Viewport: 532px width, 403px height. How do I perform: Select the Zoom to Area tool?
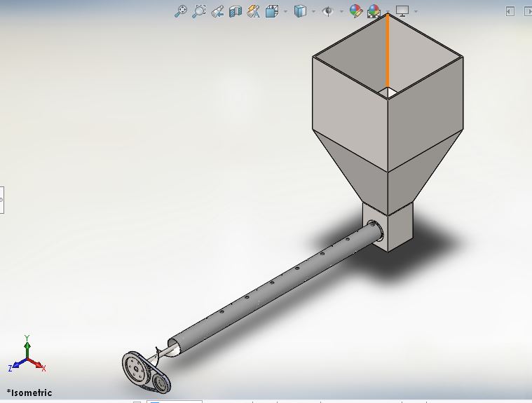(199, 11)
